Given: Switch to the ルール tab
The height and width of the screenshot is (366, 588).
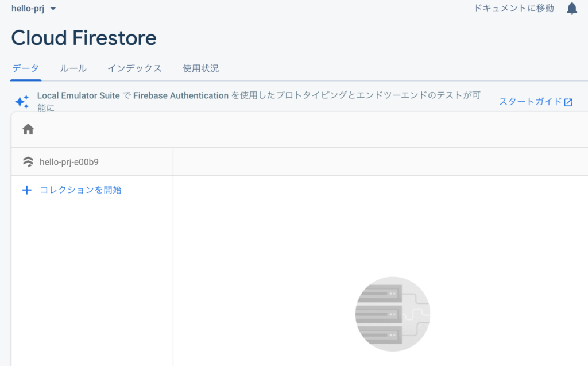Looking at the screenshot, I should point(73,68).
